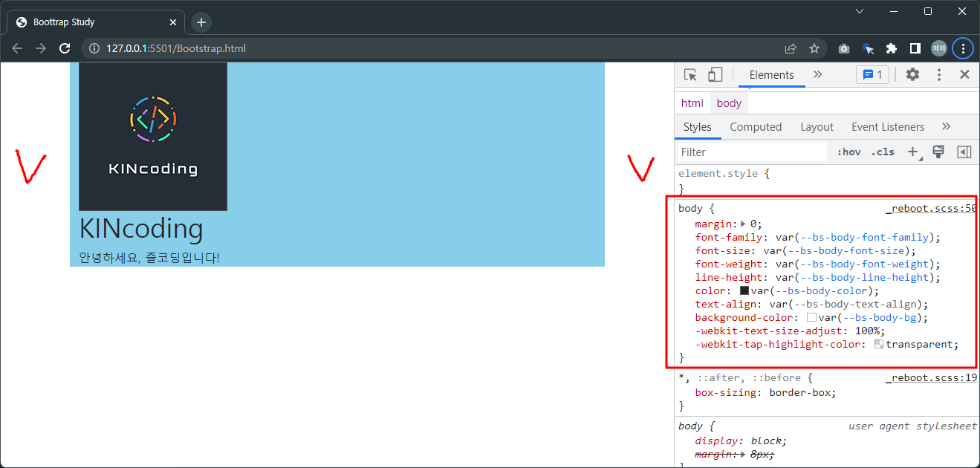Open the style brush rendering icon
The width and height of the screenshot is (980, 468).
[x=938, y=152]
